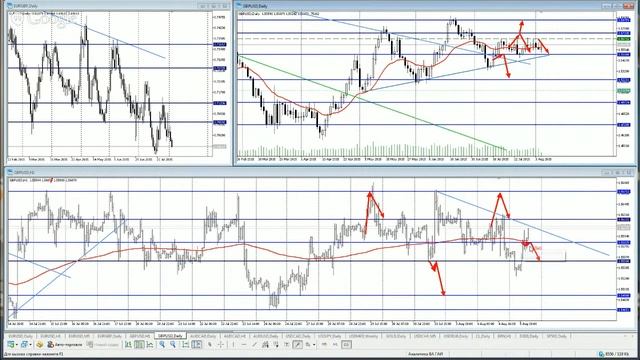Activate the GBPUSD,Daily chart window title bar
Screen dimensions: 640x360
[x=435, y=6]
